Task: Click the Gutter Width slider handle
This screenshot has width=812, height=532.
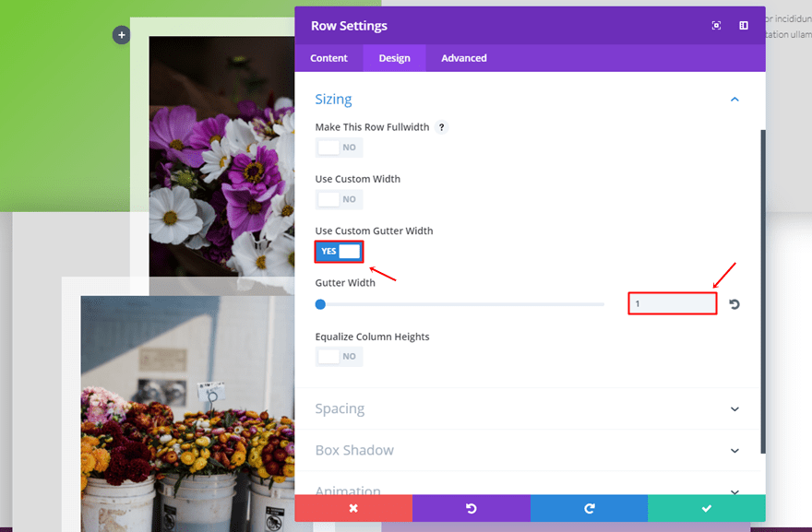Action: [320, 304]
